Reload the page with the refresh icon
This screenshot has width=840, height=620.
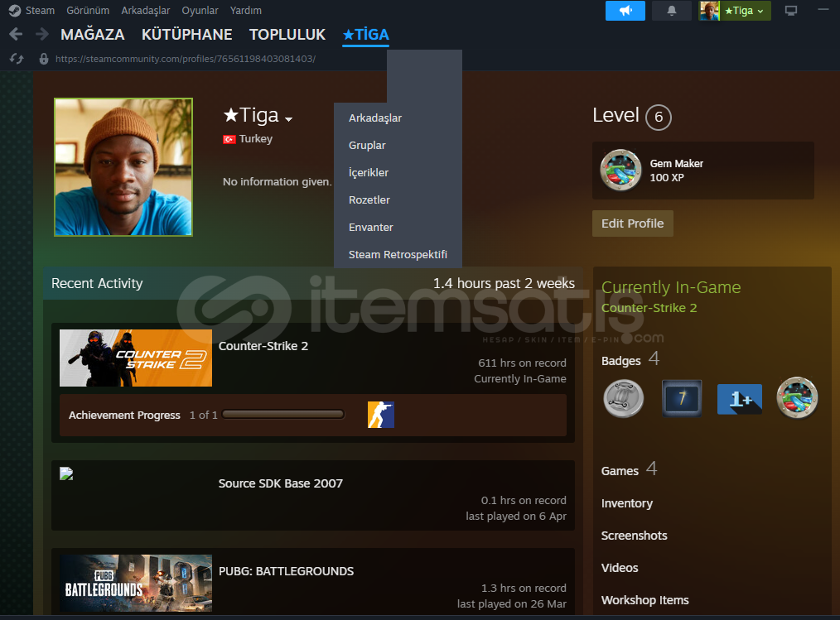tap(17, 59)
